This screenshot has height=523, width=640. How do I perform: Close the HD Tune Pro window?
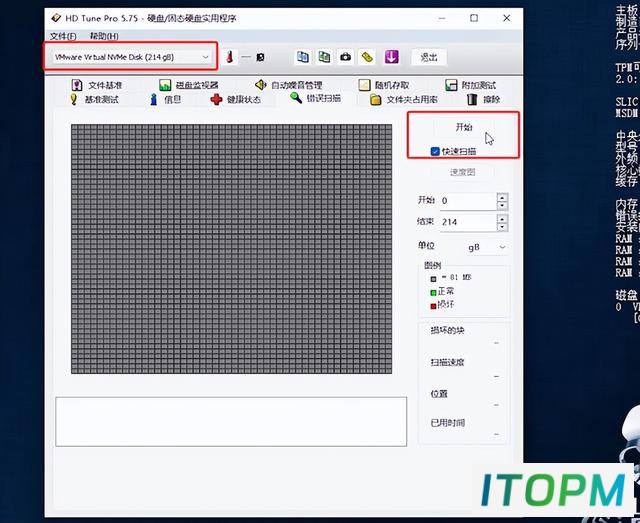click(x=507, y=18)
